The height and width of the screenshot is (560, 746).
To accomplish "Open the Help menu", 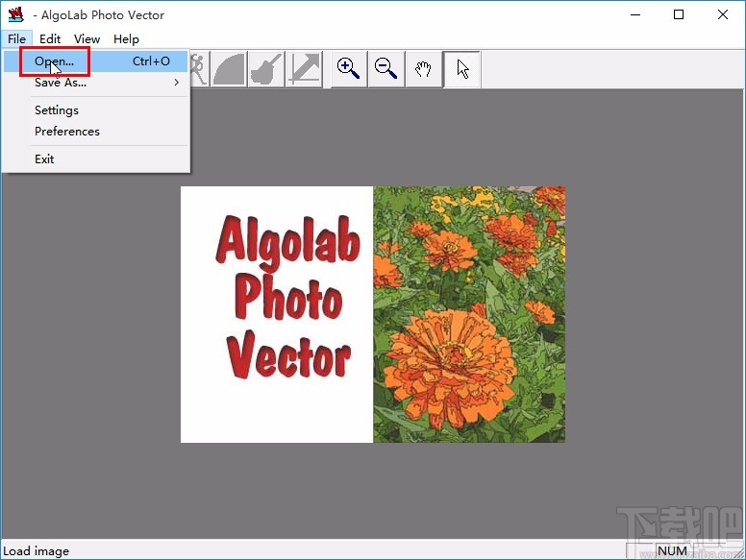I will click(x=126, y=39).
